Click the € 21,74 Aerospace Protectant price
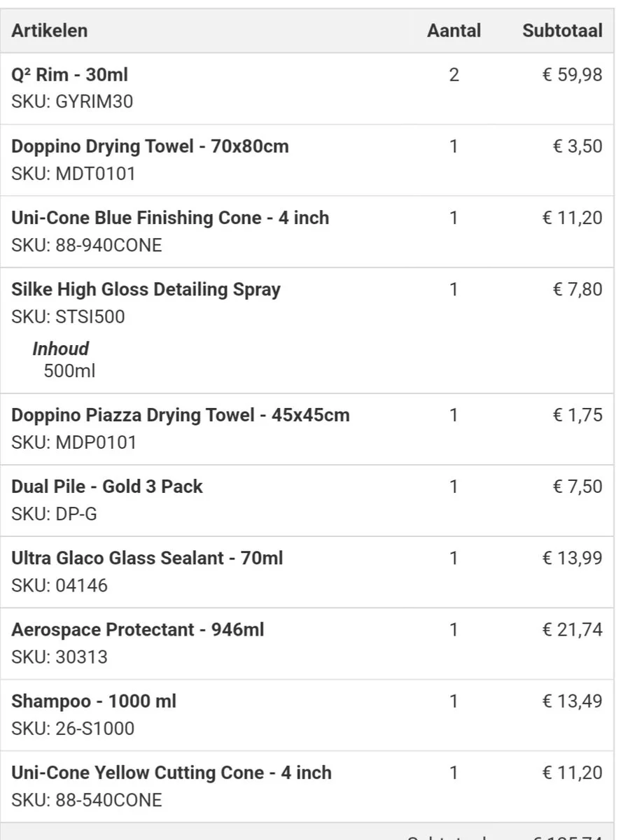Image resolution: width=621 pixels, height=840 pixels. click(x=572, y=629)
